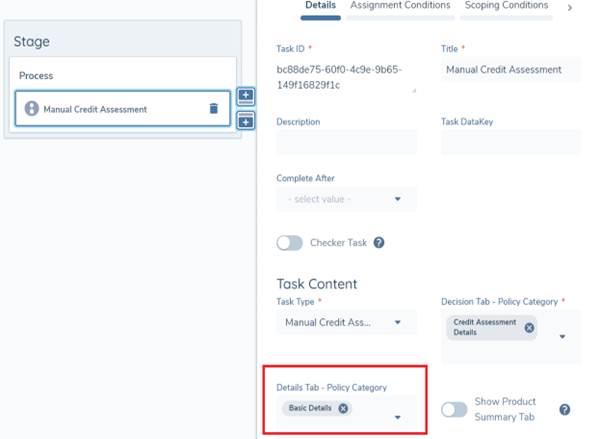This screenshot has width=600, height=439.
Task: Open the Complete After dropdown
Action: (346, 199)
